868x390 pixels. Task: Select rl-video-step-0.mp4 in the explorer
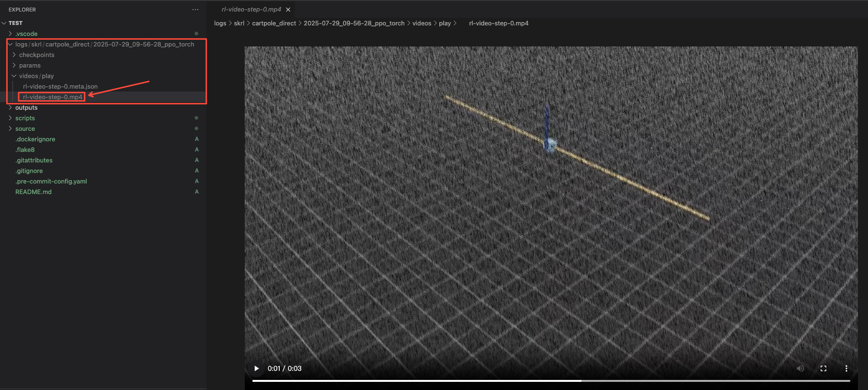point(53,97)
